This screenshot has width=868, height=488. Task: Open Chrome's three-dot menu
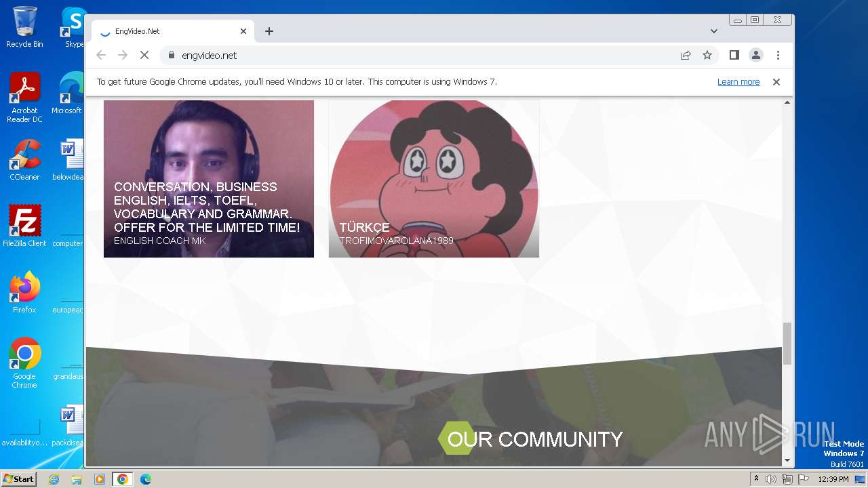[x=778, y=56]
